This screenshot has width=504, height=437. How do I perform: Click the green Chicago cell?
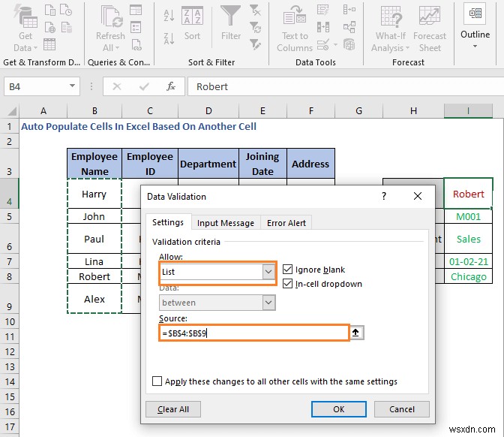468,276
